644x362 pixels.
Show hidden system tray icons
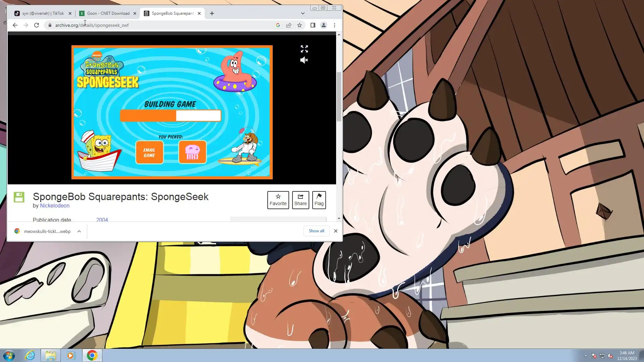[586, 356]
